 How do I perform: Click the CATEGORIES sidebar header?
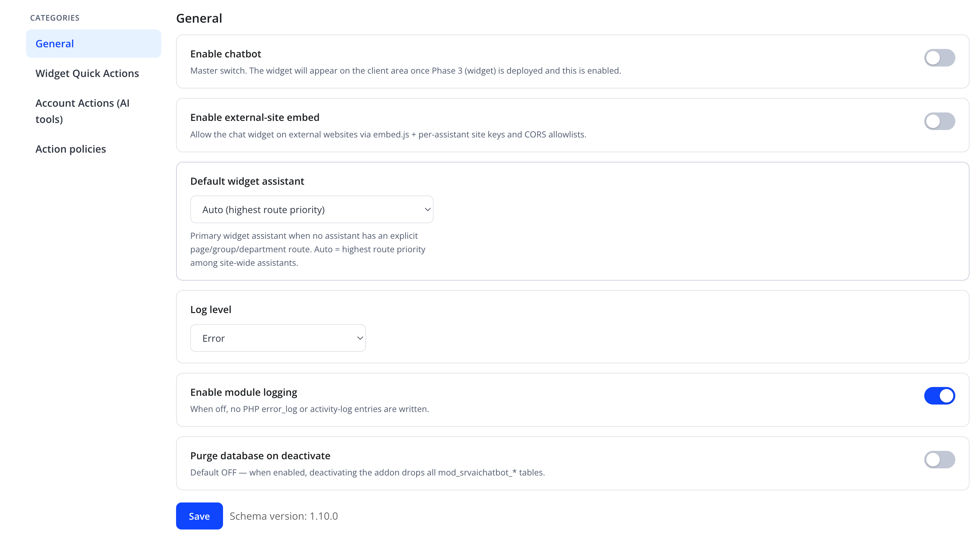pyautogui.click(x=55, y=18)
